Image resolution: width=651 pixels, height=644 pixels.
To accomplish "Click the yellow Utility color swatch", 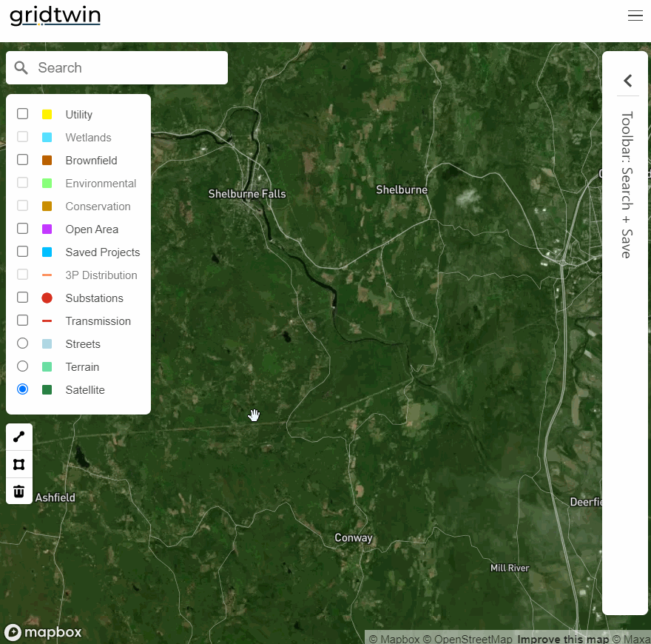I will (47, 113).
